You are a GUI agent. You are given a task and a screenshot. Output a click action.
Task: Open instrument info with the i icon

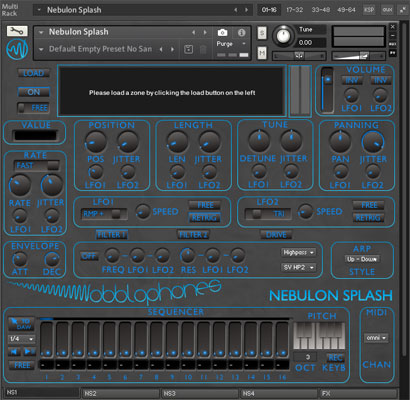(241, 32)
